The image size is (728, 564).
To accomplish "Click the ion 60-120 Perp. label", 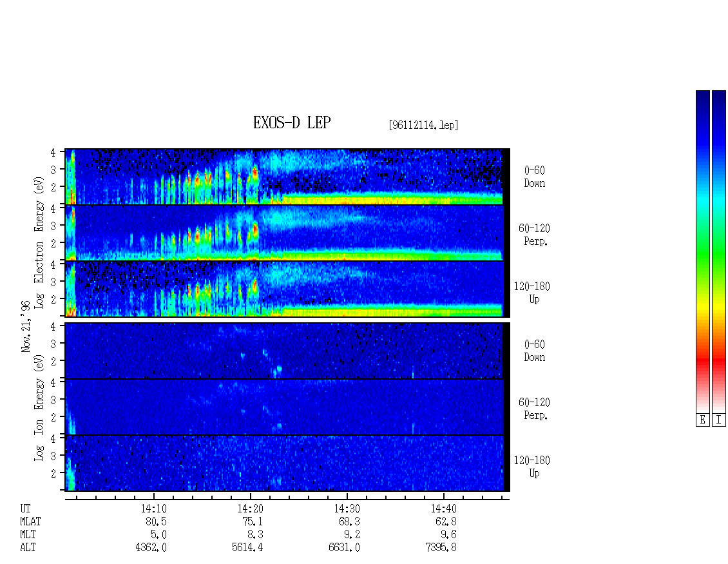I will (x=534, y=409).
